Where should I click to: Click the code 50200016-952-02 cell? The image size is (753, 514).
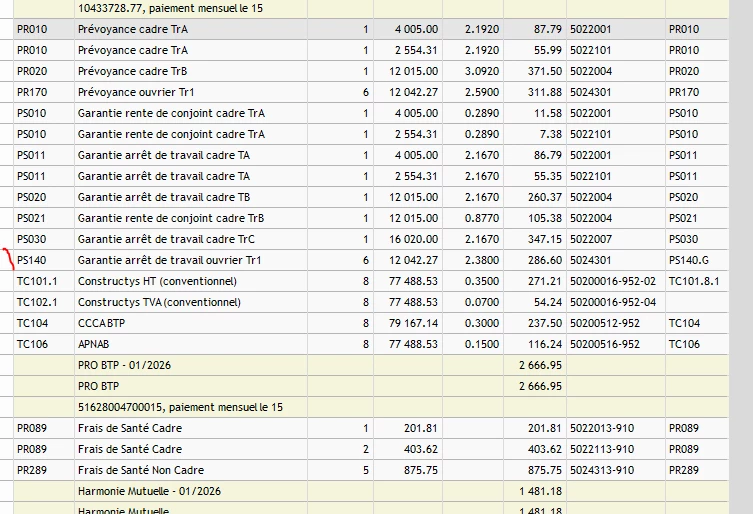point(616,281)
